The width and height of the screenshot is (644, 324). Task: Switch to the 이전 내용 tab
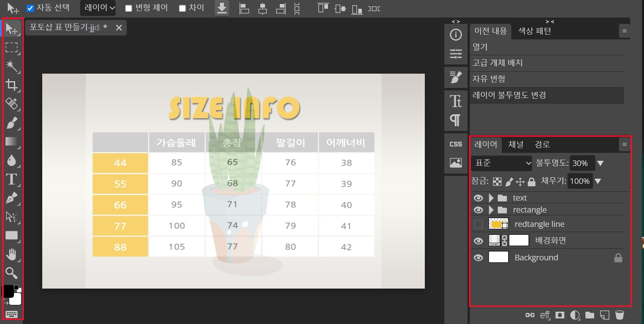[491, 31]
